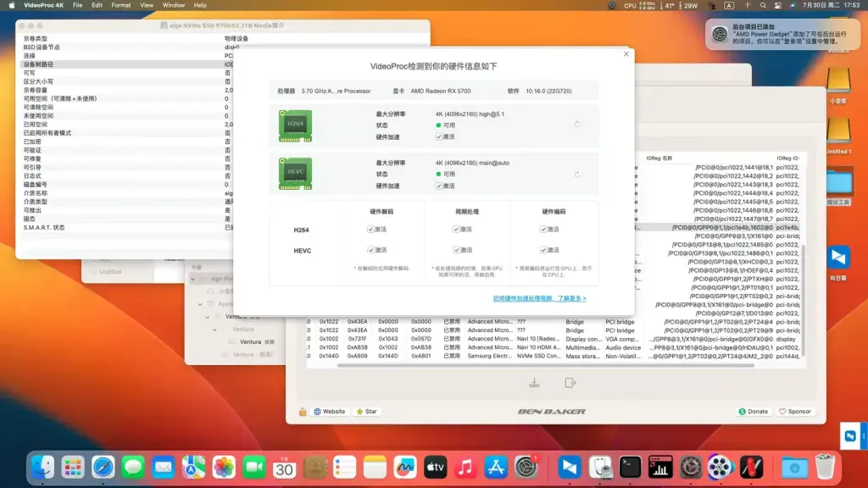
Task: Click the download icon in Hackintool window
Action: pyautogui.click(x=534, y=383)
